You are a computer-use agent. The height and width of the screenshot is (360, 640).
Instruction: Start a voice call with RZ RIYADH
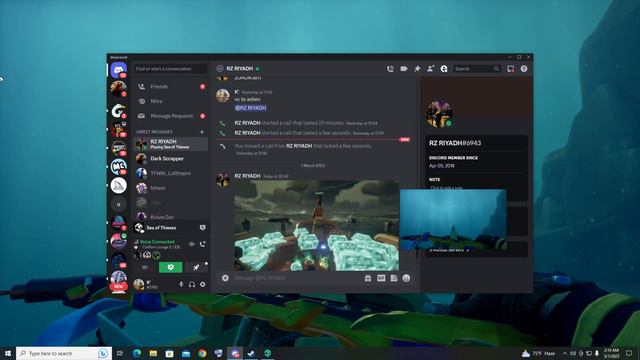click(390, 69)
